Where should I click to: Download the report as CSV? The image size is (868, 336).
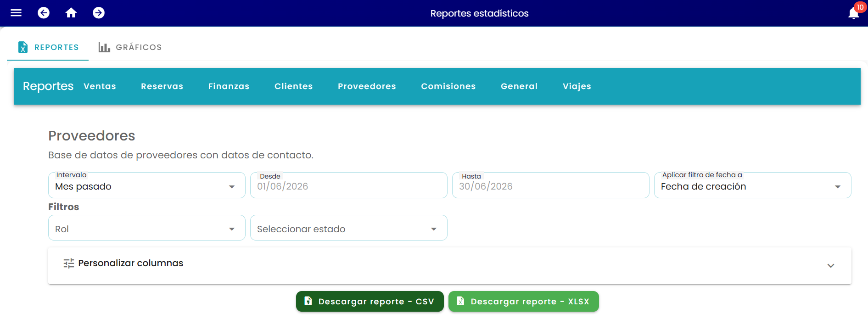click(370, 302)
